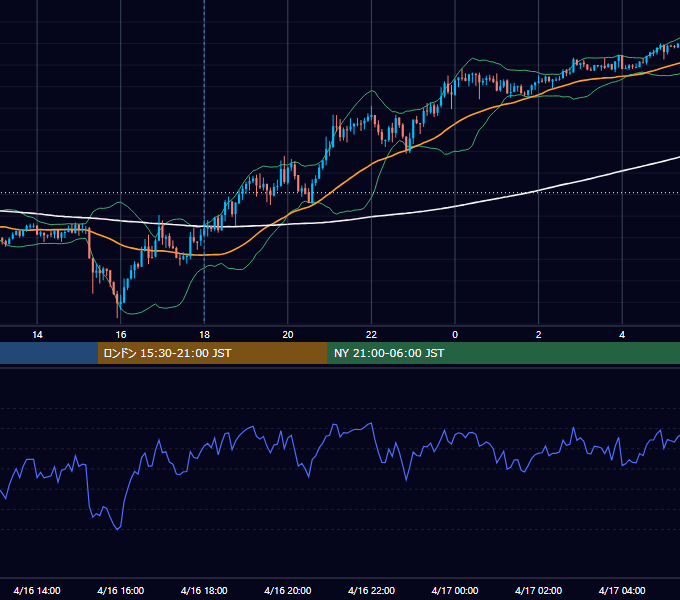Click the blue session bar before London
The height and width of the screenshot is (600, 680).
(49, 353)
